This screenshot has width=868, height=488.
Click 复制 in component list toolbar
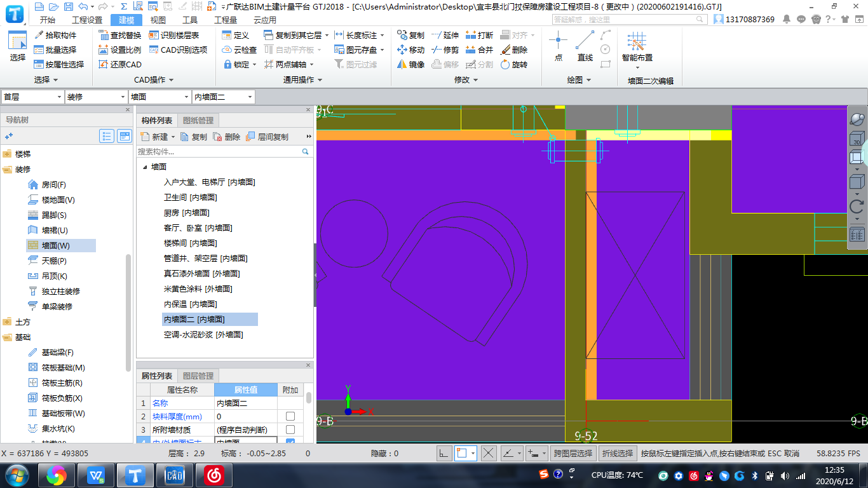[x=194, y=137]
